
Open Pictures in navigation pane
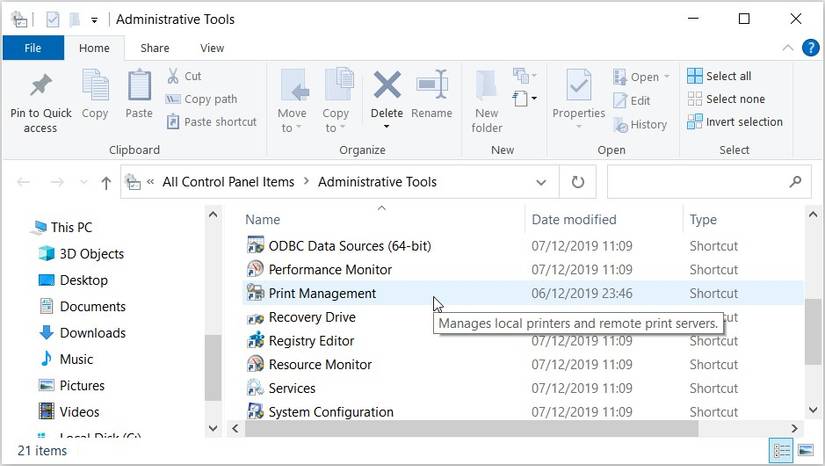click(x=72, y=385)
